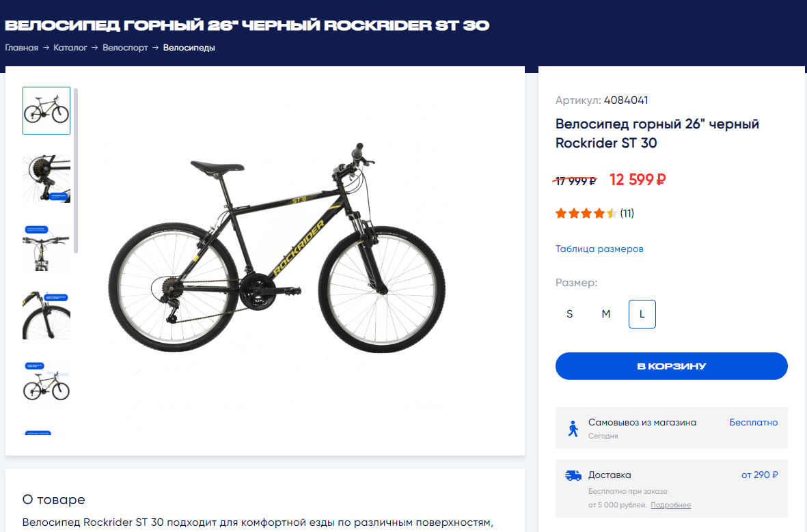Select size S
This screenshot has width=807, height=532.
pyautogui.click(x=570, y=314)
